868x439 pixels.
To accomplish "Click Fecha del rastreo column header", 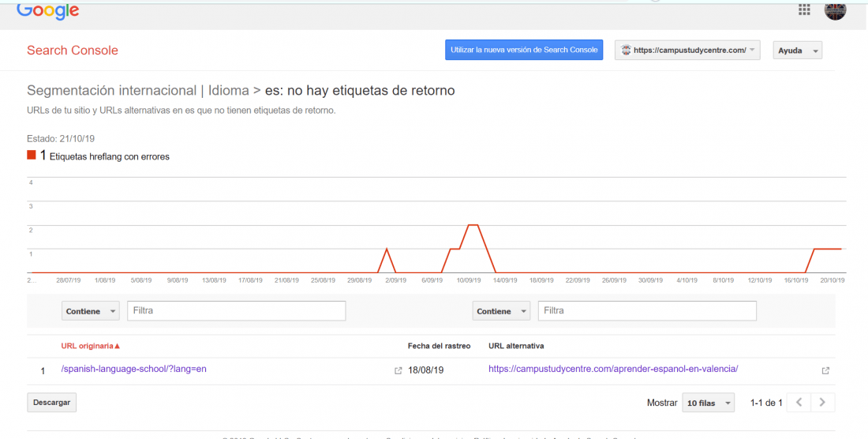I will (439, 346).
